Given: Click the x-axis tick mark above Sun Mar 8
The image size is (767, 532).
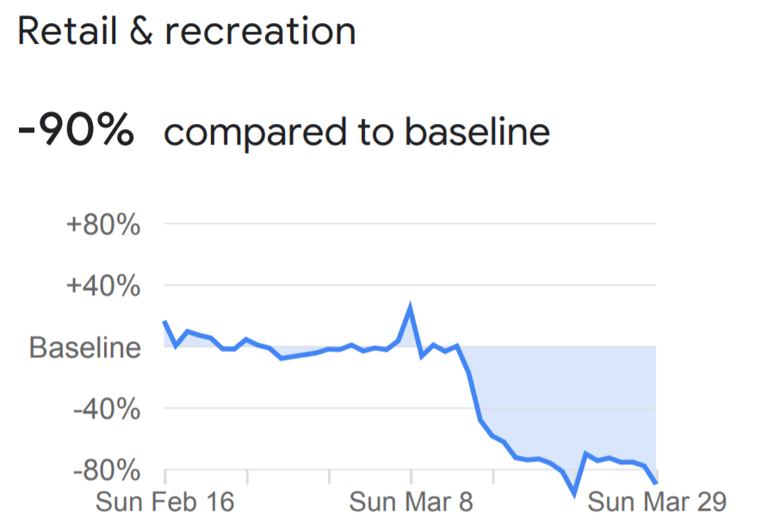Looking at the screenshot, I should pyautogui.click(x=411, y=476).
